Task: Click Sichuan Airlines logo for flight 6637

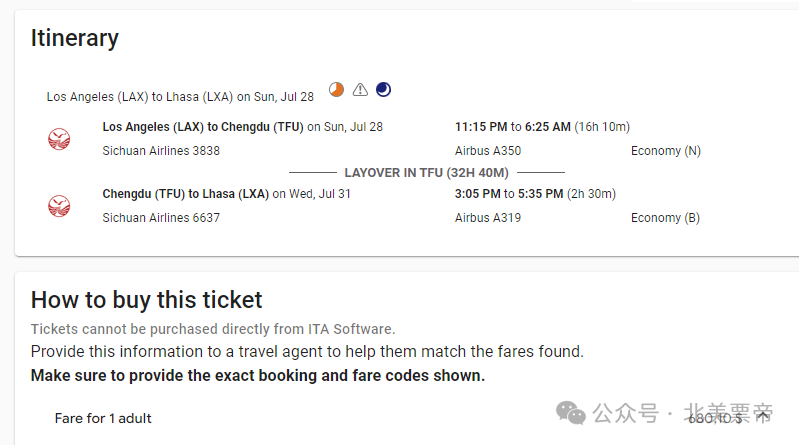Action: click(59, 206)
